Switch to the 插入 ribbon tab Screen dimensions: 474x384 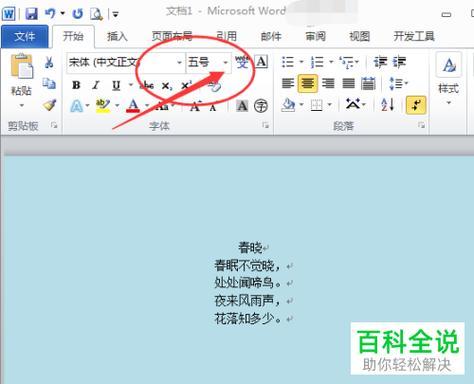pyautogui.click(x=117, y=36)
